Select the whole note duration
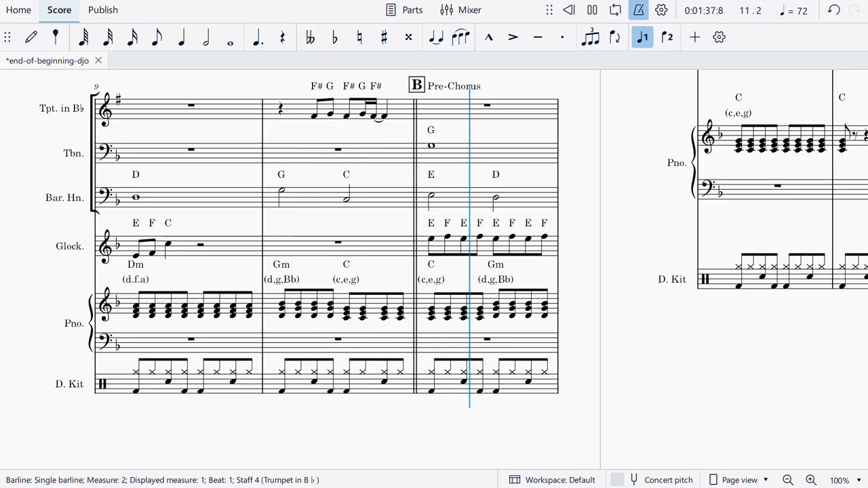Viewport: 868px width, 488px height. coord(231,43)
